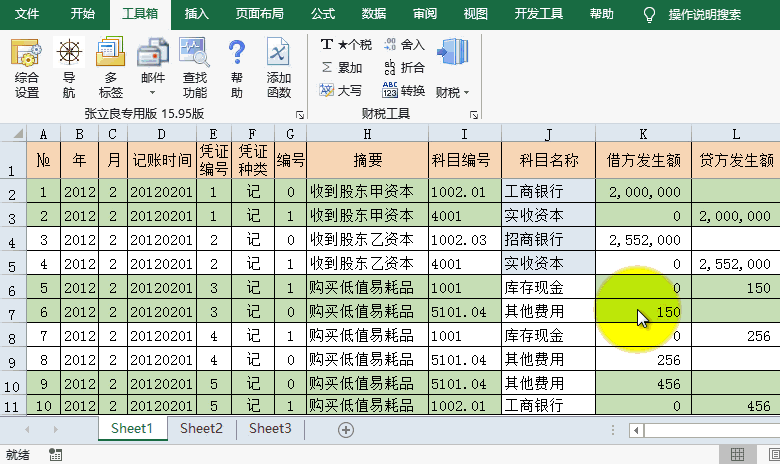
Task: Open 综合设置 (general settings) tool
Action: pos(27,68)
